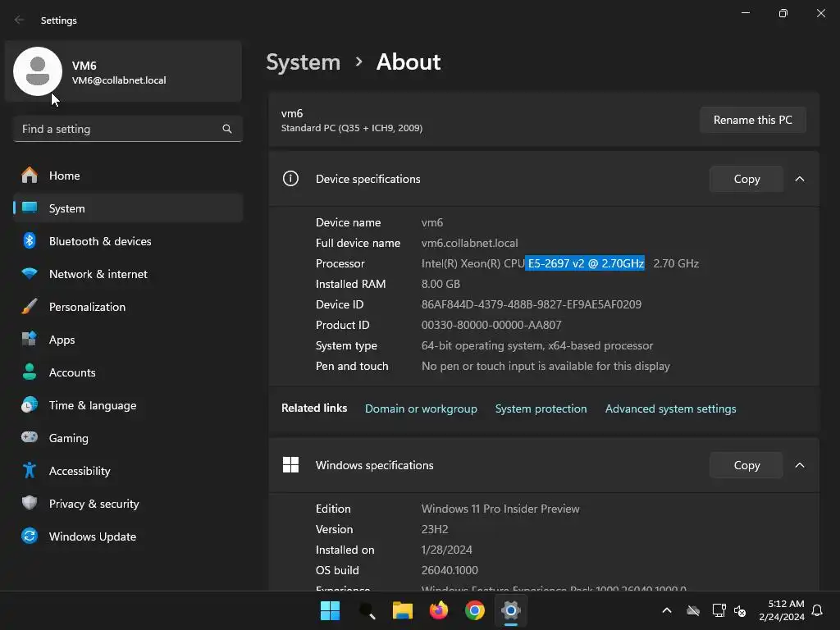Open Privacy & security settings
Screen dimensions: 840x630
(127, 504)
